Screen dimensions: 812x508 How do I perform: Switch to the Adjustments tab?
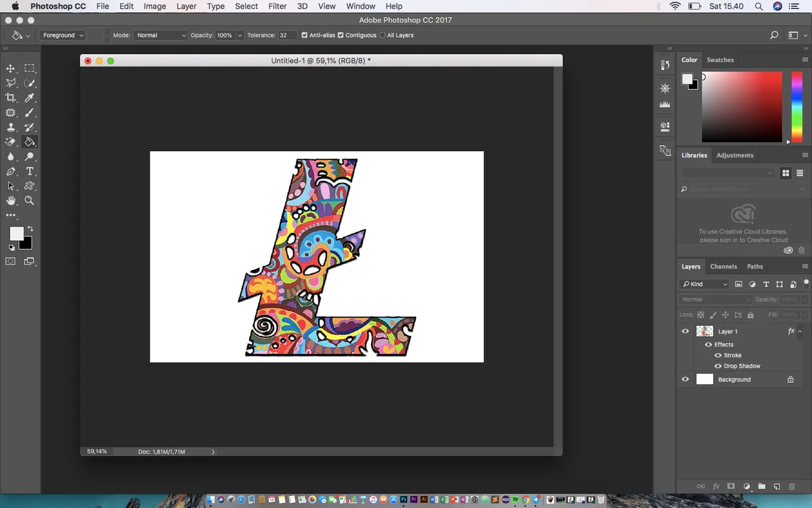(735, 156)
